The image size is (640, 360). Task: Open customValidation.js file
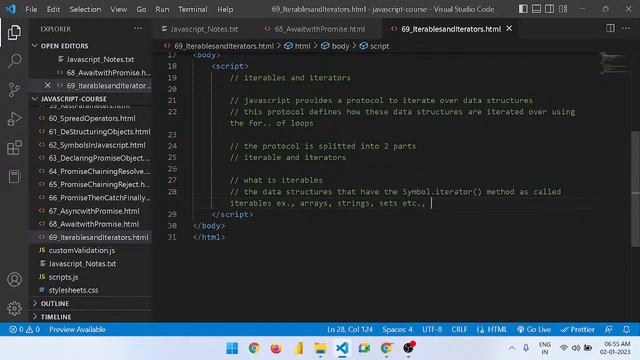(82, 250)
